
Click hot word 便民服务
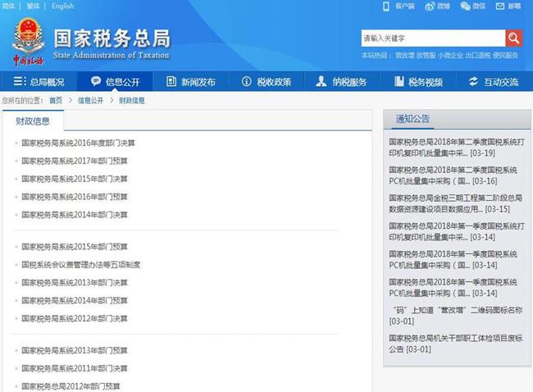[505, 56]
